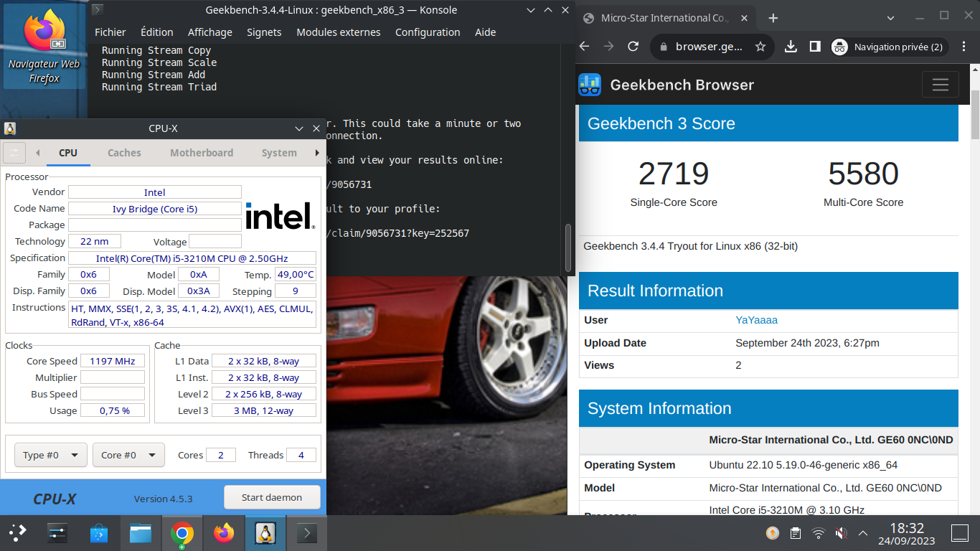
Task: Select the CPU tab in CPU-X
Action: [x=68, y=153]
